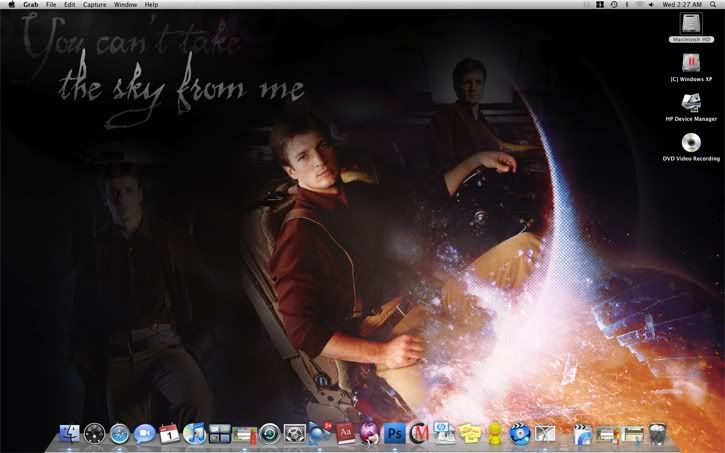Launch iTunes from the Dock
Screen dimensions: 725x453
194,435
